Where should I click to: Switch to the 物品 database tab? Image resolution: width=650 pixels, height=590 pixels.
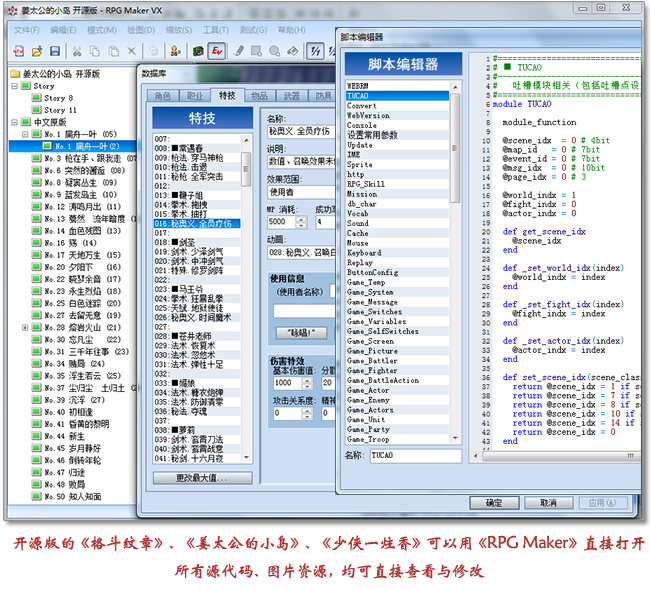260,96
